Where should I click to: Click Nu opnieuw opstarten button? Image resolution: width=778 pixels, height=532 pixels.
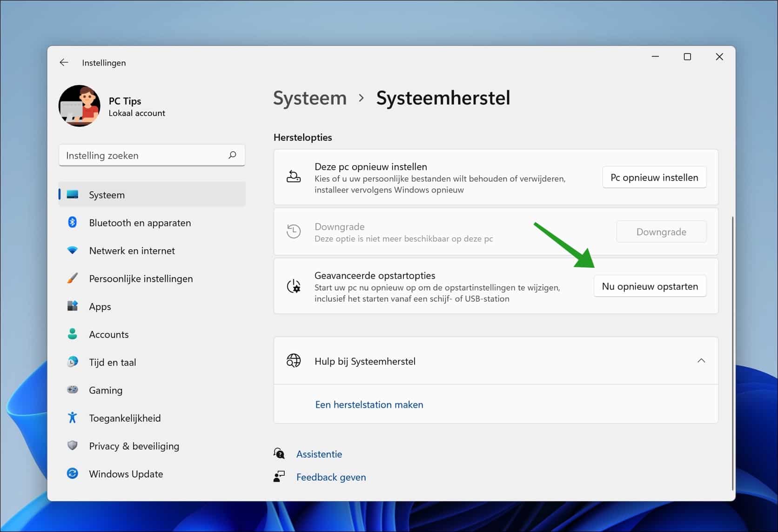click(650, 286)
